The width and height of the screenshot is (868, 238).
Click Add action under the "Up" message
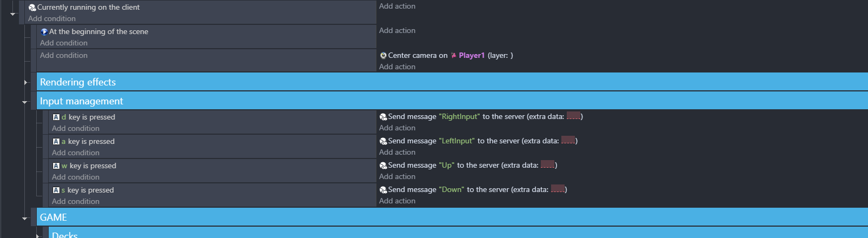397,176
